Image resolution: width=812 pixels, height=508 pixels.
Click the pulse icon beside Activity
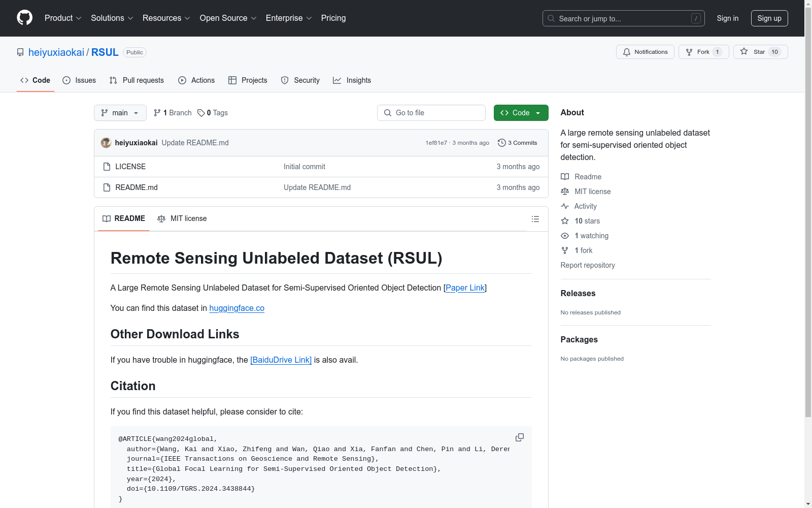tap(565, 206)
